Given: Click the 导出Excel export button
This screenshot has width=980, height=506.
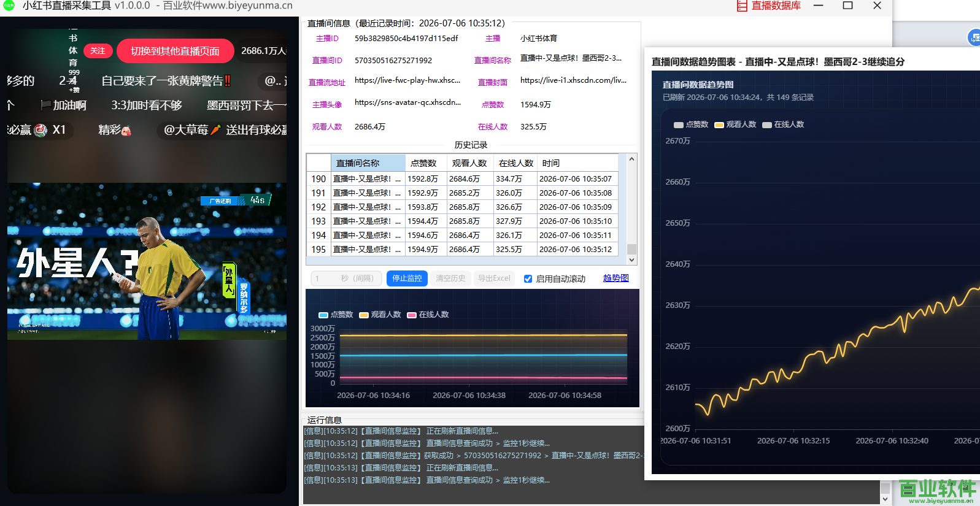Looking at the screenshot, I should [x=494, y=278].
